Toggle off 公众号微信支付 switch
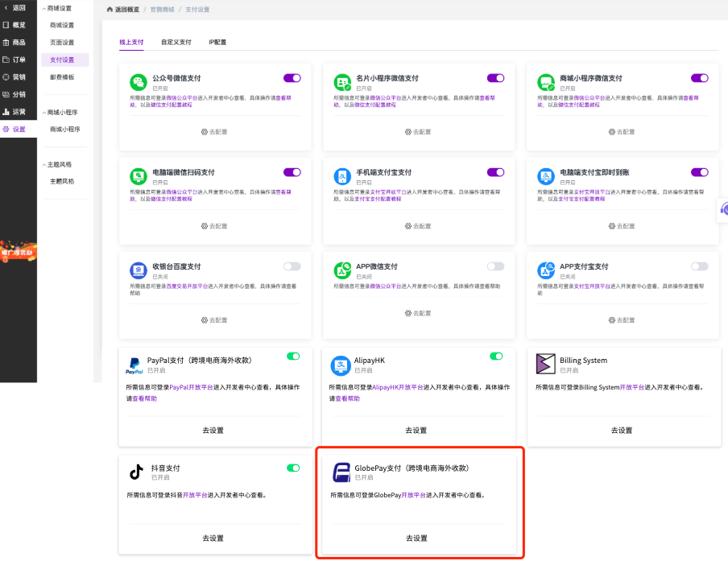 [292, 78]
